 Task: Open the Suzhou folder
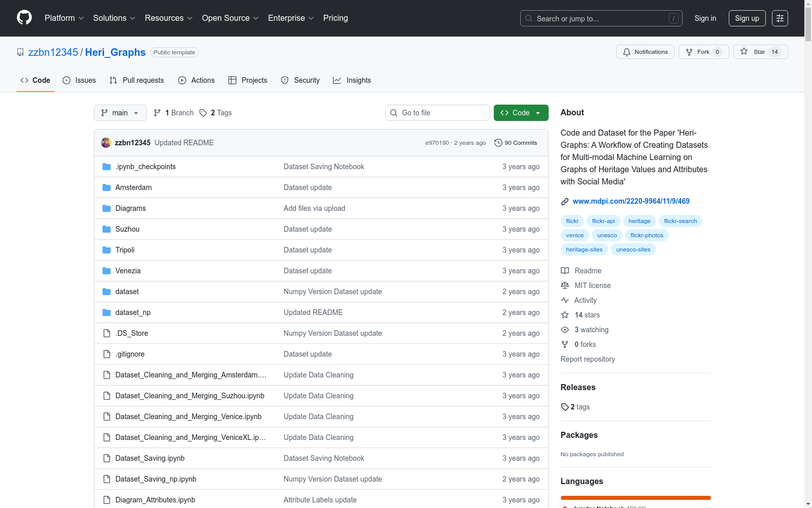coord(127,229)
